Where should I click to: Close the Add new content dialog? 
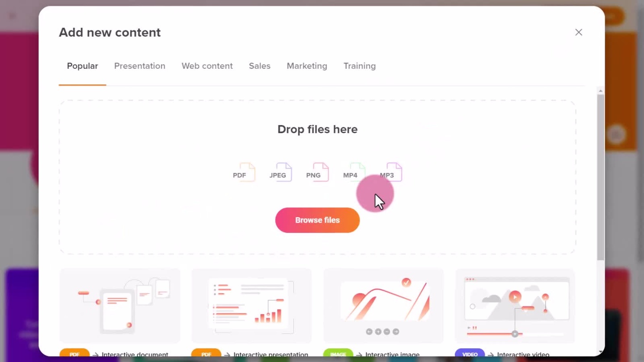click(x=578, y=32)
